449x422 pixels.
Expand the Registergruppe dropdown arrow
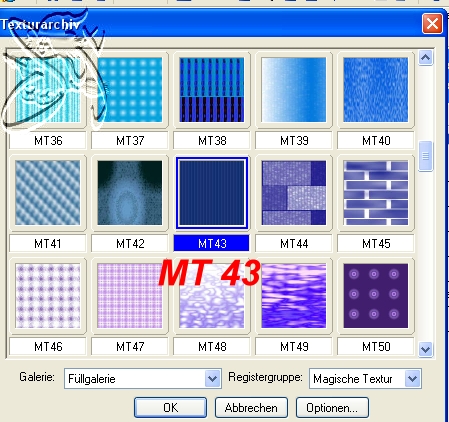(x=413, y=379)
